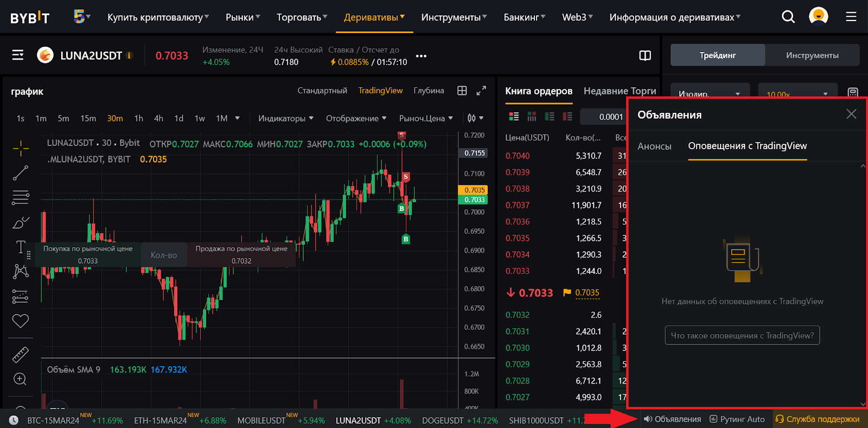Switch to Глубина chart view

coord(429,91)
